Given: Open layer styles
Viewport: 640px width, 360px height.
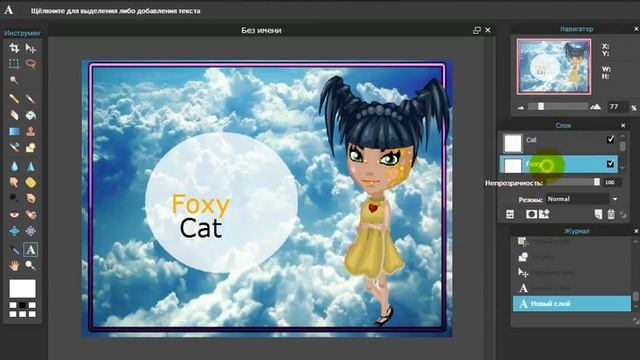Looking at the screenshot, I should click(544, 214).
